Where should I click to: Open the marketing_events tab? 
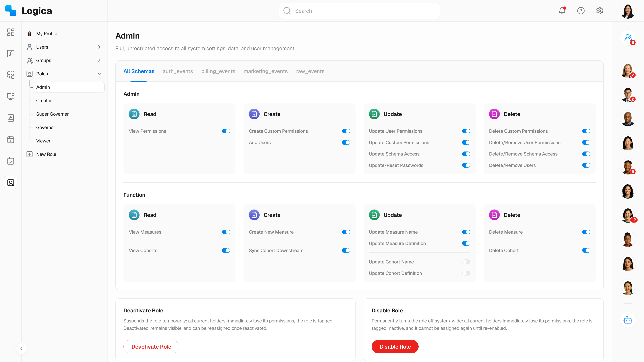265,71
